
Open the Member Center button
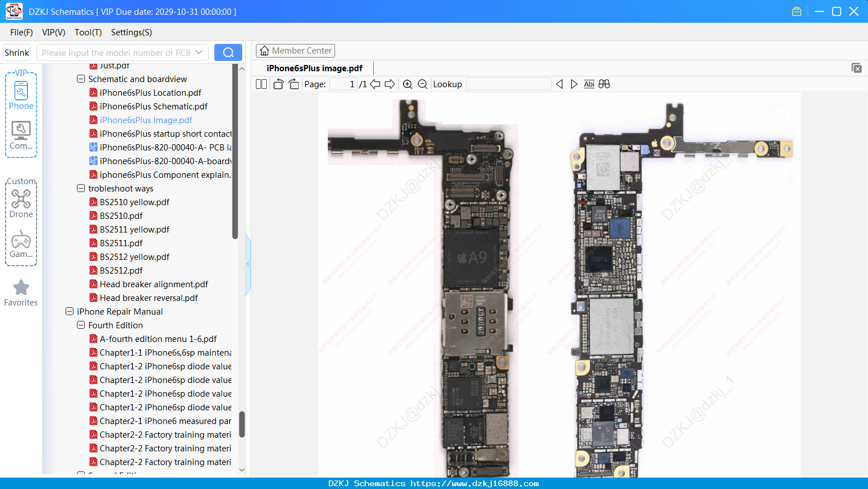click(295, 51)
